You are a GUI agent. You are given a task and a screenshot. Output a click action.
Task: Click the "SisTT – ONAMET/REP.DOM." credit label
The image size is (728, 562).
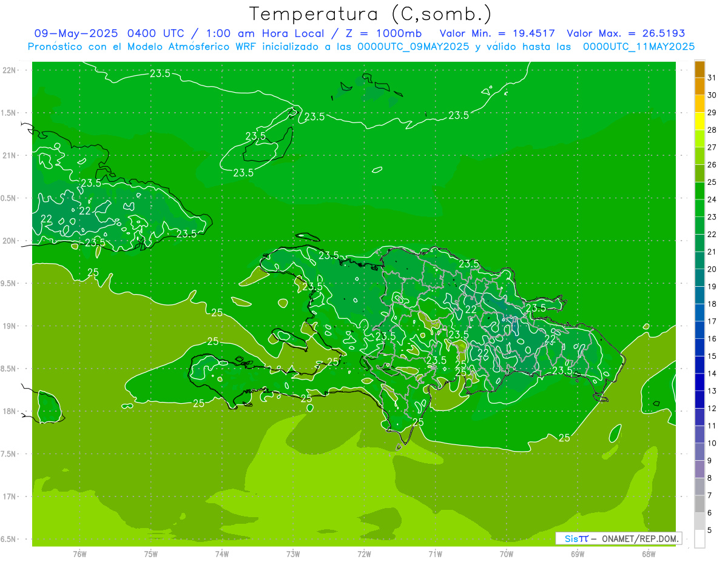click(619, 538)
